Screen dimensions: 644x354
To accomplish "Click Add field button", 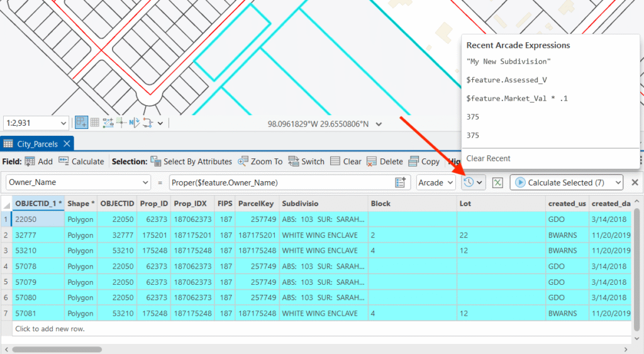I will [39, 162].
